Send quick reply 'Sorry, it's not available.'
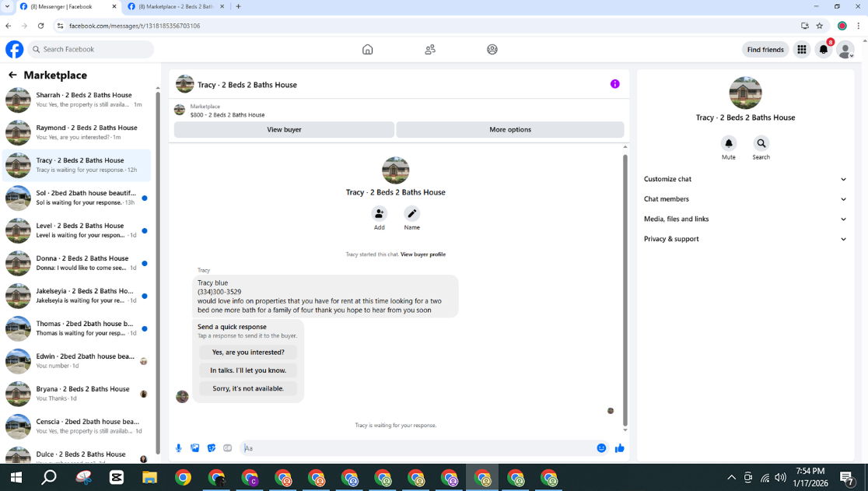868x491 pixels. 248,388
